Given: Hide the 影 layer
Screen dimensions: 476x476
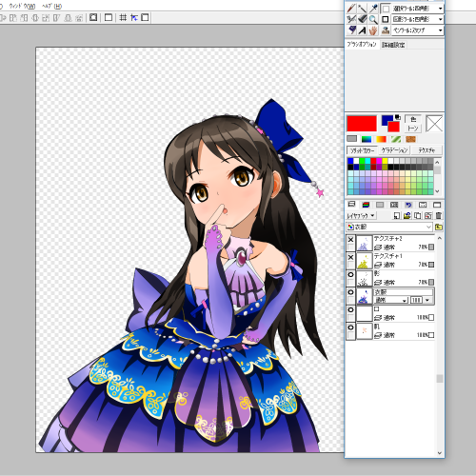Looking at the screenshot, I should point(350,275).
